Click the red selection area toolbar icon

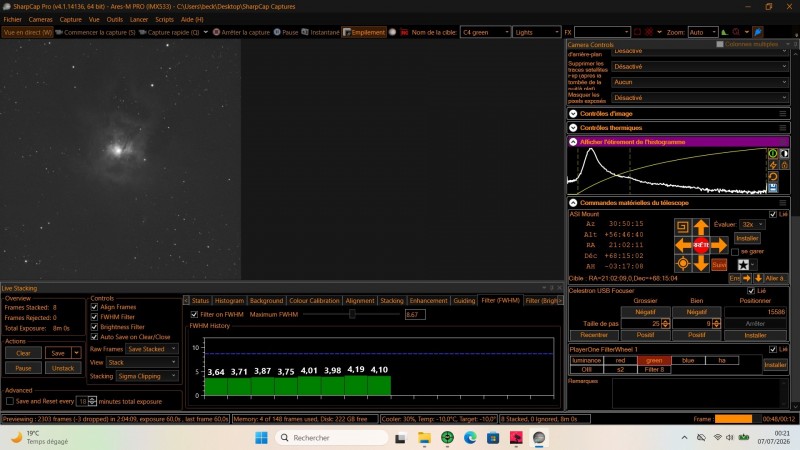(x=637, y=32)
